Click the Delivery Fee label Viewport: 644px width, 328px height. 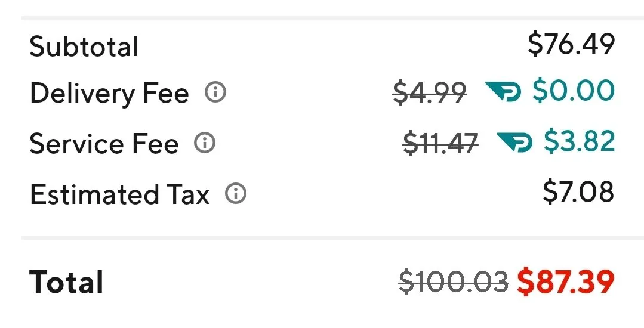[109, 93]
